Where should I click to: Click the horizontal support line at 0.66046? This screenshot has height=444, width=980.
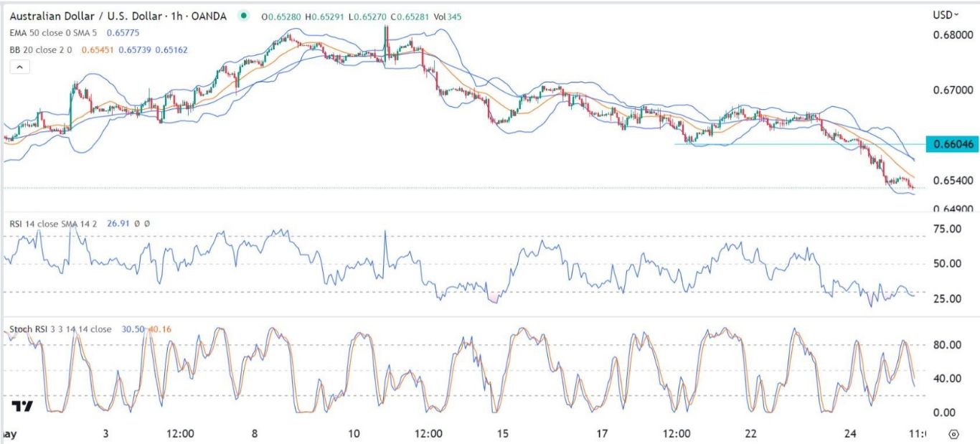[789, 144]
